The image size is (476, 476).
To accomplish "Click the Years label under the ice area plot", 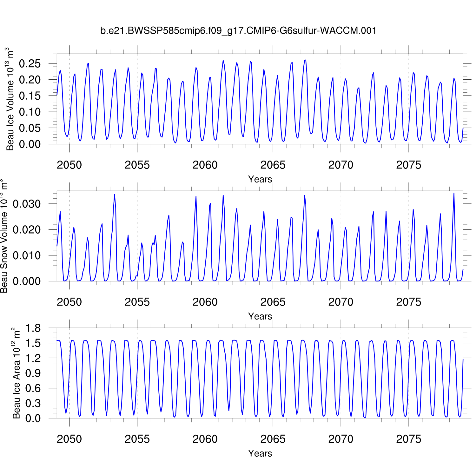I will 260,453.
